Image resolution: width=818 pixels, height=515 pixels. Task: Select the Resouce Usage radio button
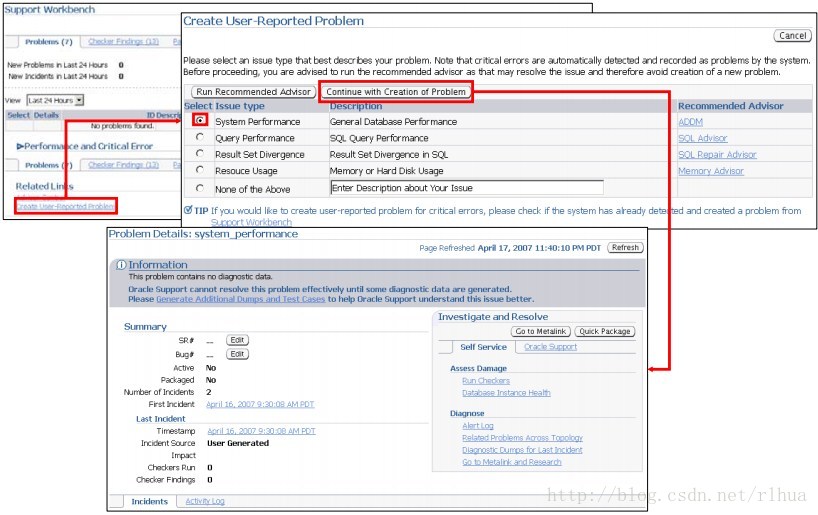[x=200, y=170]
